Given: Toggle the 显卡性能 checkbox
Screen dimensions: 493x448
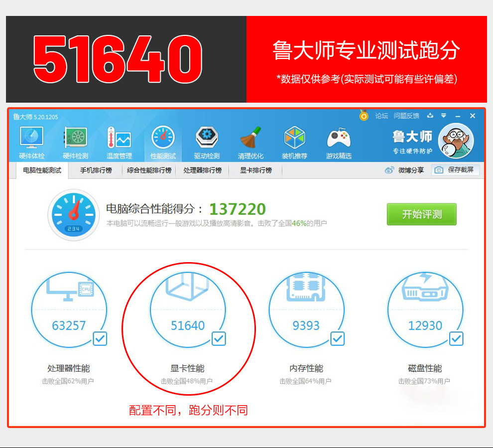Looking at the screenshot, I should coord(219,339).
